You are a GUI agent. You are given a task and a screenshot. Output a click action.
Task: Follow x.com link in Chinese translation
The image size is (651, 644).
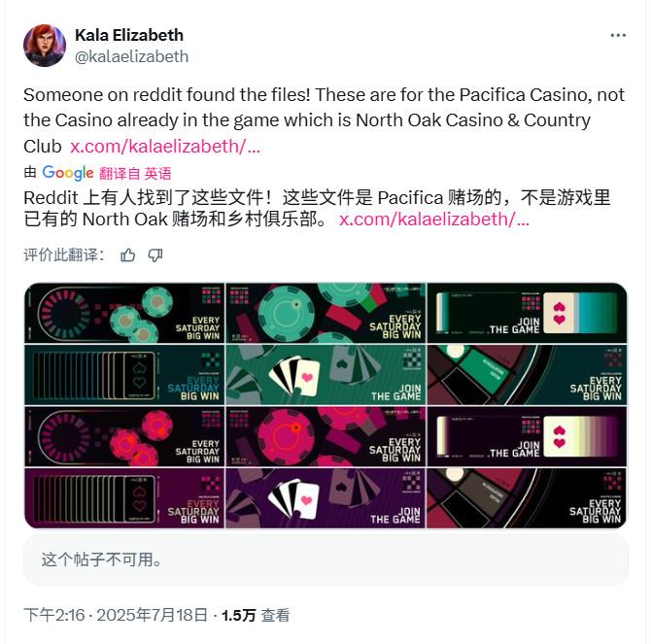point(434,220)
